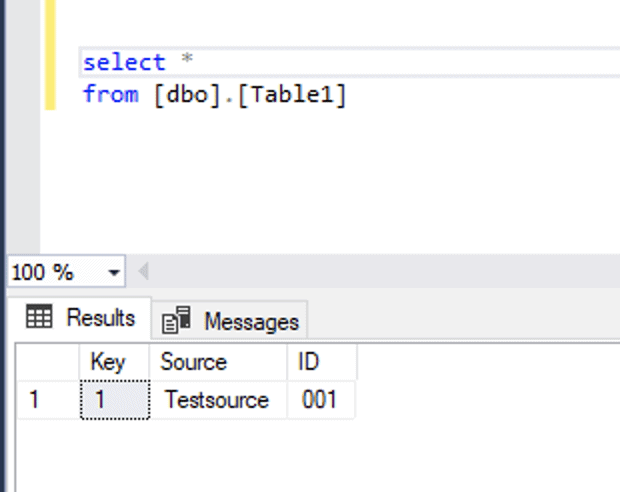The image size is (620, 492).
Task: Click the Messages tab icon
Action: 176,321
